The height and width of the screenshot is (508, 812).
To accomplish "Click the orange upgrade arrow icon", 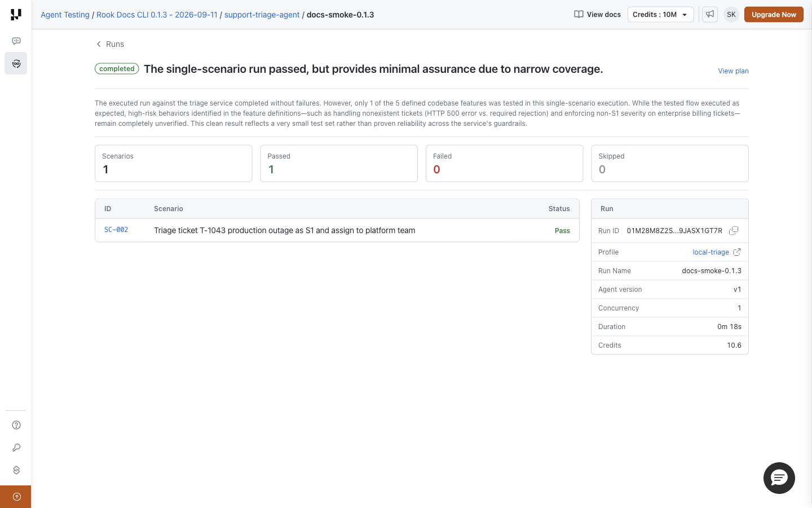I will (x=16, y=497).
